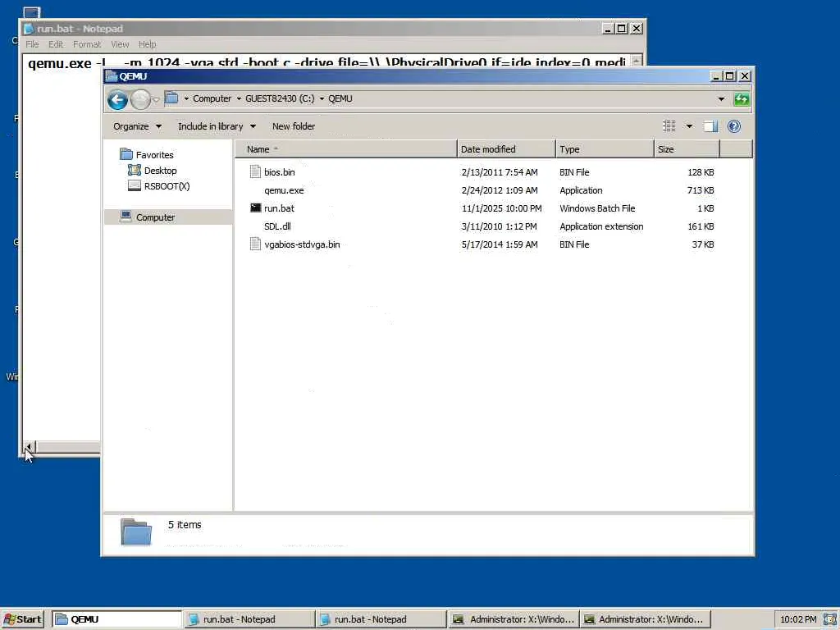
Task: Open the Start menu
Action: point(22,619)
